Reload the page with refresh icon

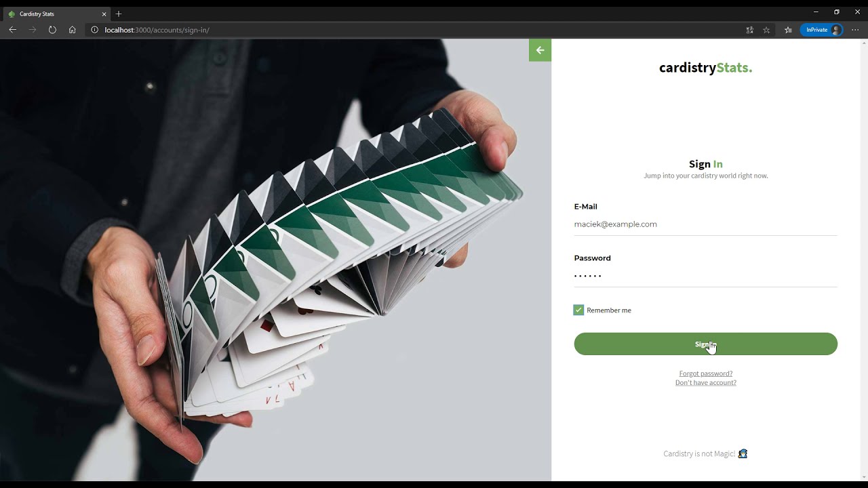52,30
